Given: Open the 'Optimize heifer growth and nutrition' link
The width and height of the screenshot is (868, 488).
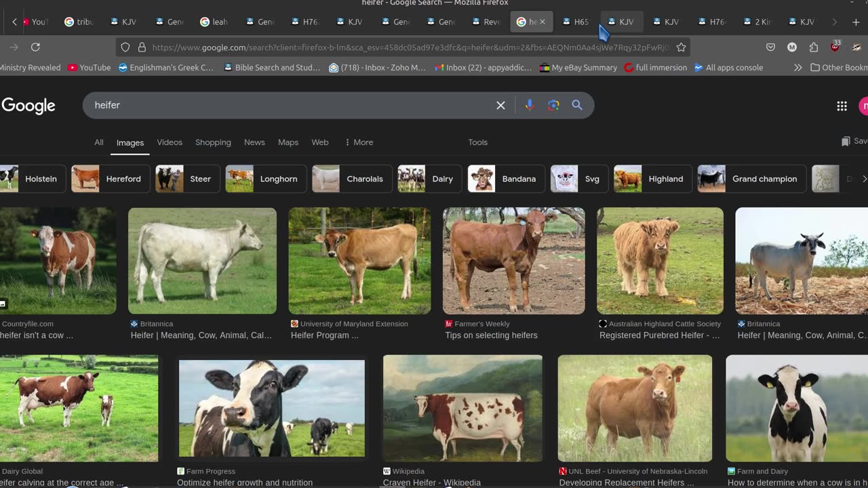Looking at the screenshot, I should (245, 483).
